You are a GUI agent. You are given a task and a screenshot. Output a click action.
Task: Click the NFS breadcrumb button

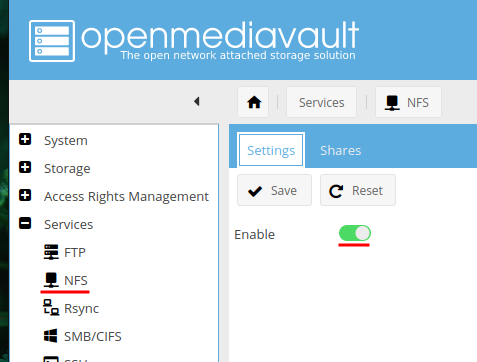coord(408,102)
